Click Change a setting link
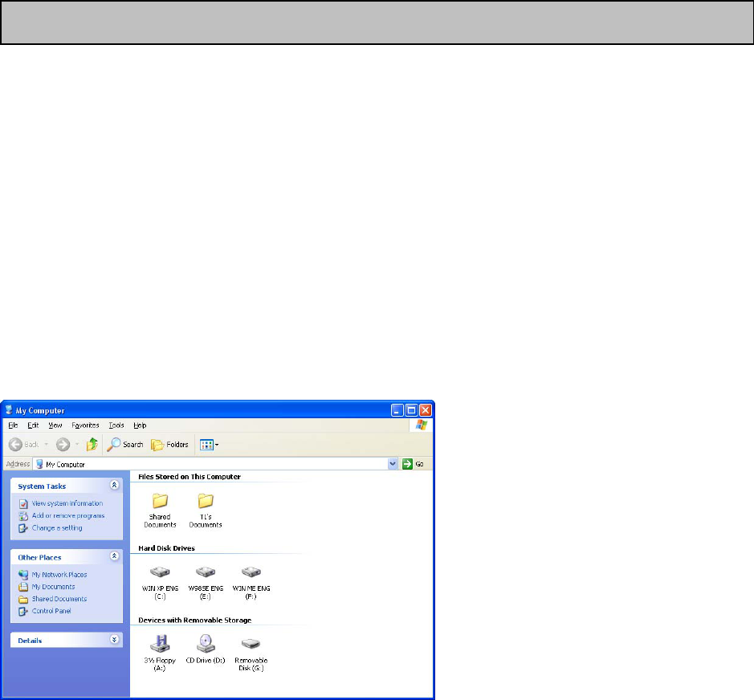Image resolution: width=754 pixels, height=700 pixels. click(57, 528)
